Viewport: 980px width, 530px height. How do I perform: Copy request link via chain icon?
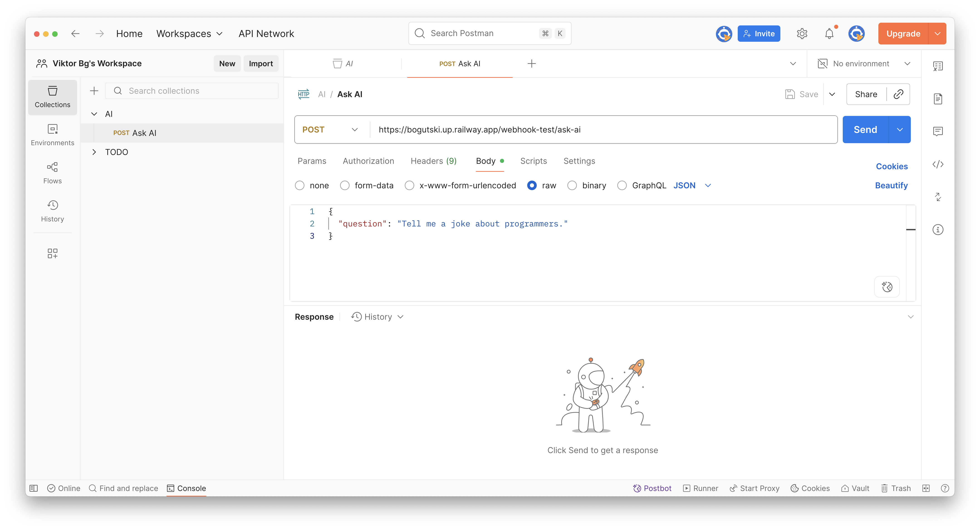(x=898, y=94)
